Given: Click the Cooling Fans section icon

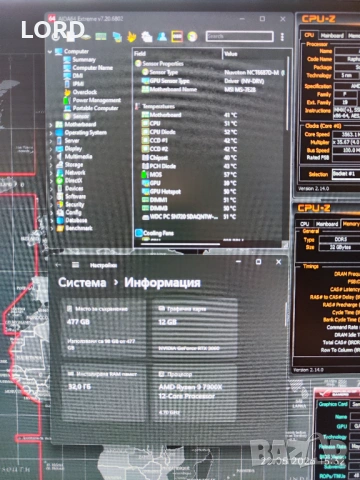Looking at the screenshot, I should pyautogui.click(x=139, y=233).
